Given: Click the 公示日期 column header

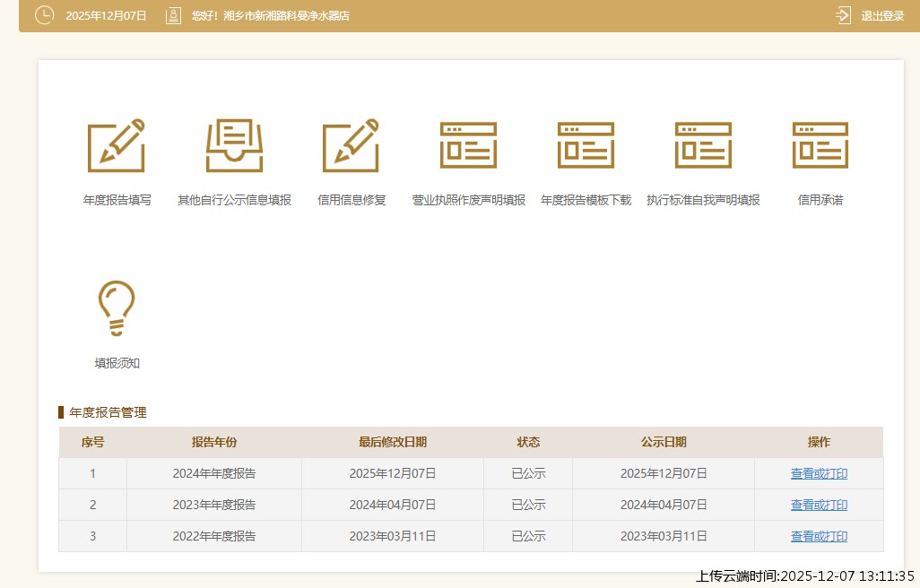Looking at the screenshot, I should point(663,442).
